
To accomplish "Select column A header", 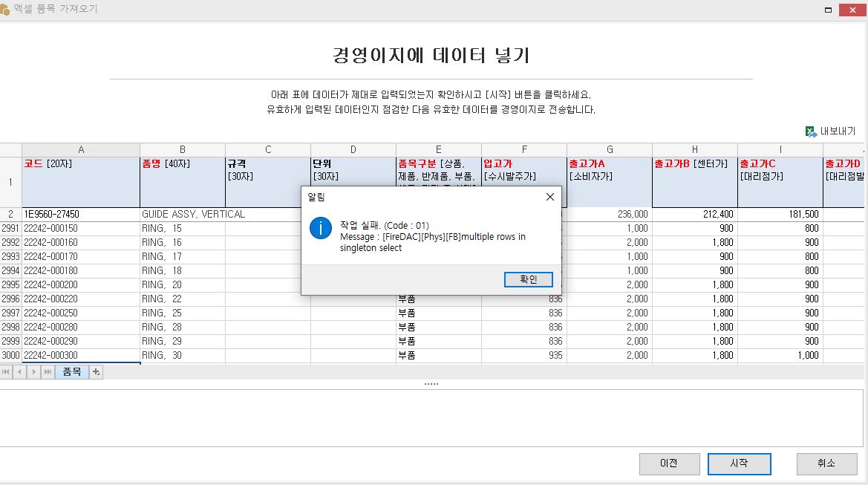I will 81,150.
